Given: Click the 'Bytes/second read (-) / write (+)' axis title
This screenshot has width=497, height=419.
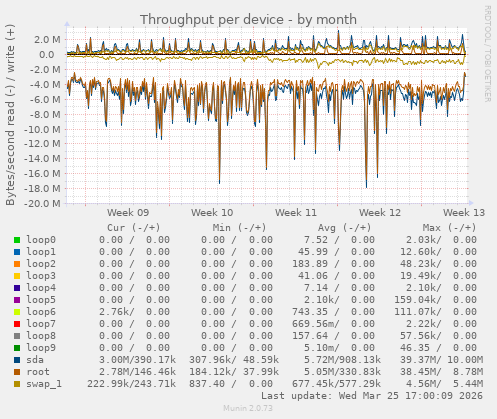Looking at the screenshot, I should click(10, 115).
